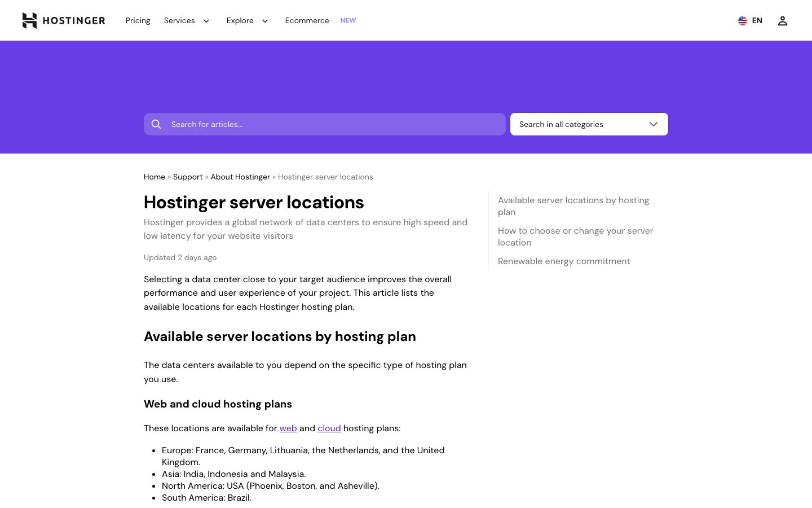
Task: Click the North America USA list item
Action: (x=271, y=486)
